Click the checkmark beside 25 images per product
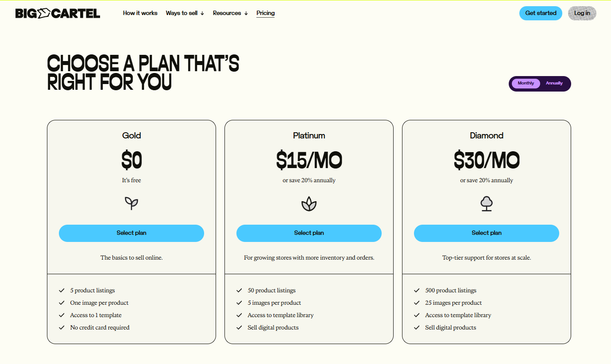The width and height of the screenshot is (611, 364). tap(417, 303)
